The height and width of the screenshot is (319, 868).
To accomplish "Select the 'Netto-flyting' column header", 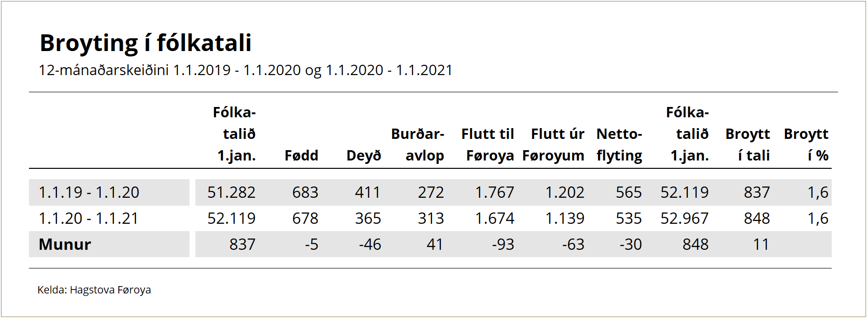I will [619, 145].
